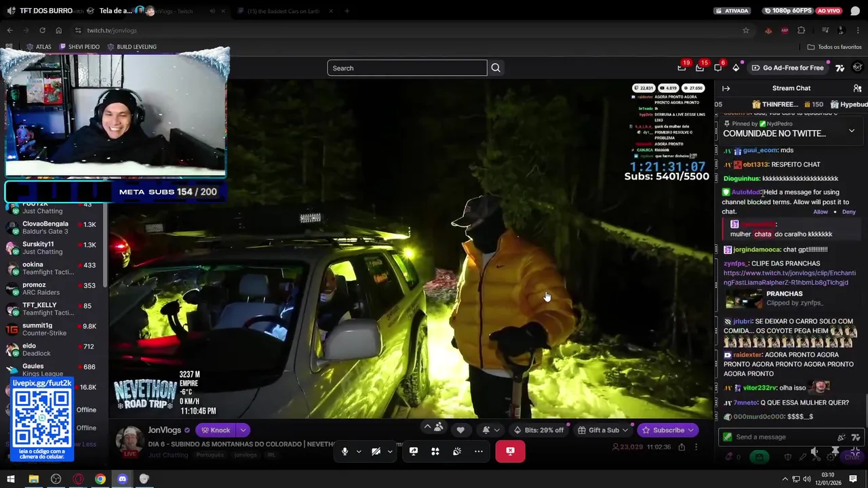Open camera options chevron in call bar
The image size is (868, 488).
click(x=390, y=451)
